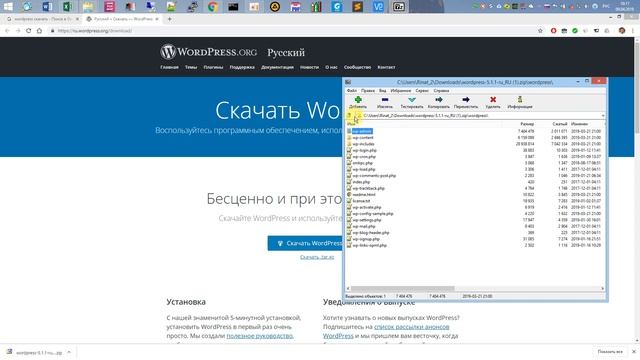Click the Copy (Копировать) arrow icon
This screenshot has height=360, width=640.
pos(438,100)
